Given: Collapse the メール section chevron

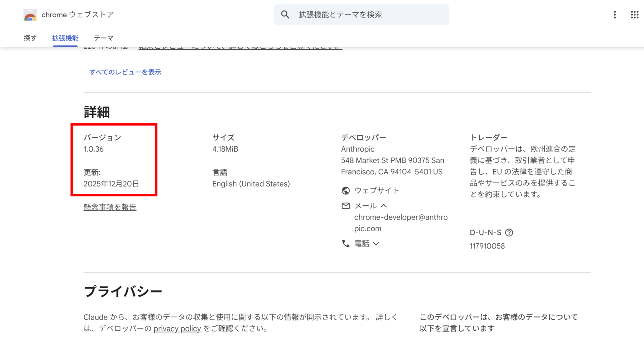Looking at the screenshot, I should pyautogui.click(x=384, y=206).
